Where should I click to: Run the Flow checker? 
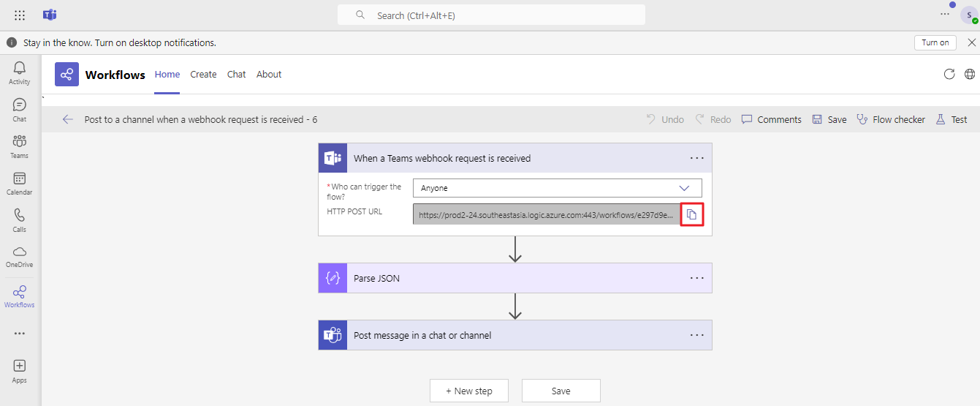pyautogui.click(x=890, y=119)
